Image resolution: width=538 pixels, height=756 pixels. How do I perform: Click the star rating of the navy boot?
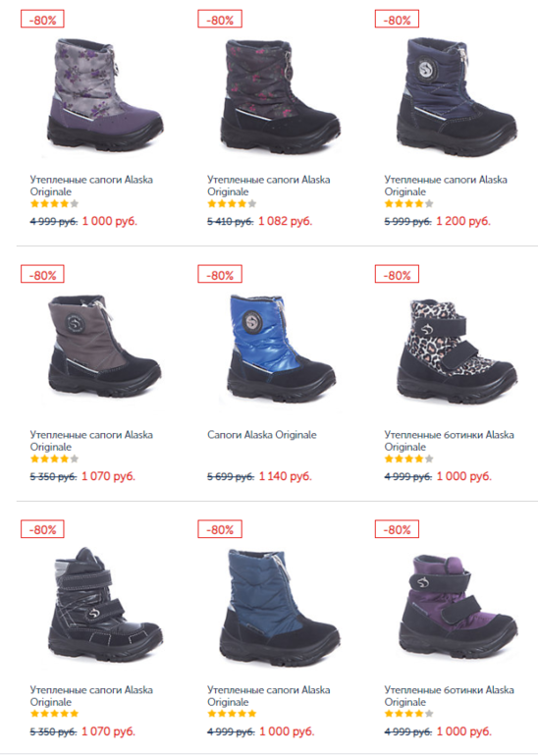pos(408,203)
